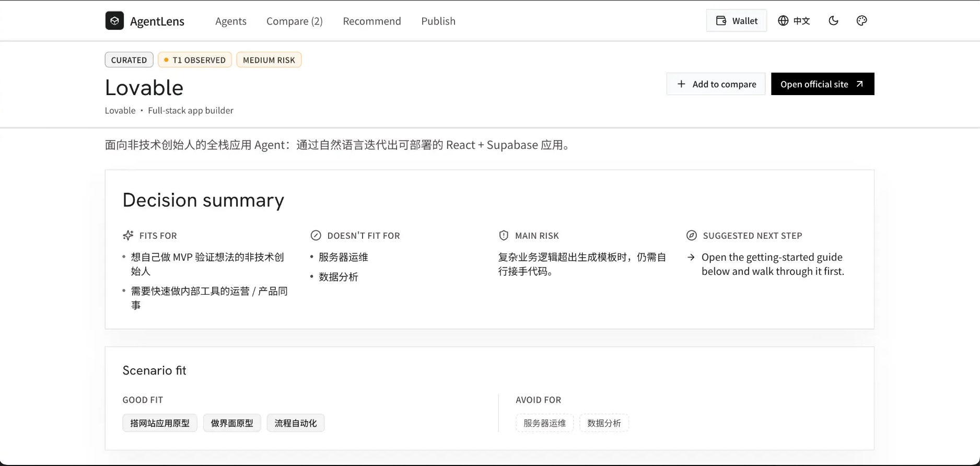
Task: Click the slashed circle icon beside DOESN'T FIT FOR
Action: [316, 236]
